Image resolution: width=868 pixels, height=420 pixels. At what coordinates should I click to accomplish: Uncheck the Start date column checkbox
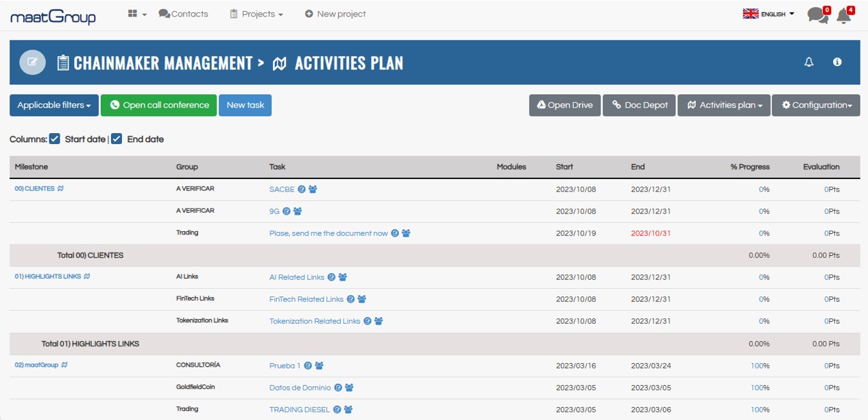pyautogui.click(x=55, y=139)
